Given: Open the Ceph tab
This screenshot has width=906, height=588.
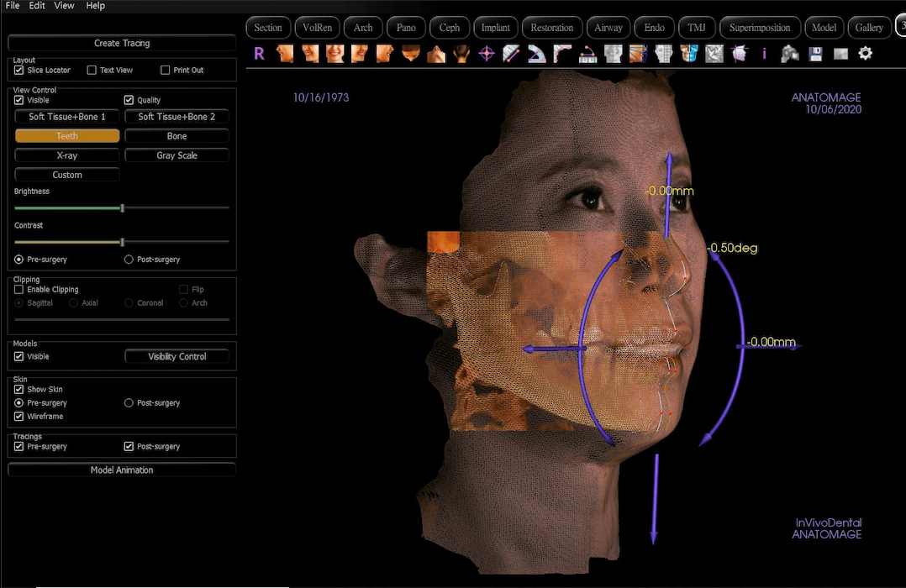Looking at the screenshot, I should 450,28.
